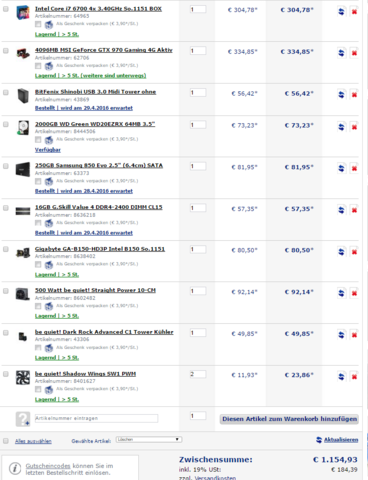
Task: Tick gift-wrap checkbox for Gigabyte mainboard
Action: [38, 264]
